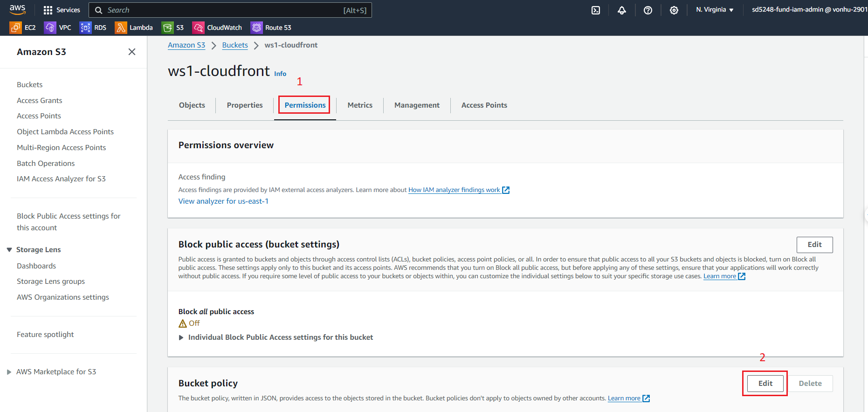Switch to the Properties tab
Viewport: 868px width, 412px height.
[x=245, y=105]
